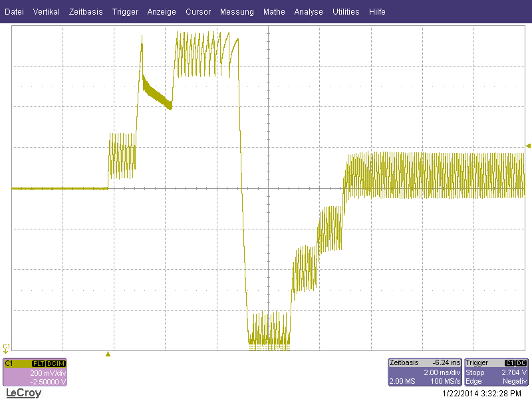Open the Analyse menu
Viewport: 532px width, 399px height.
click(309, 12)
